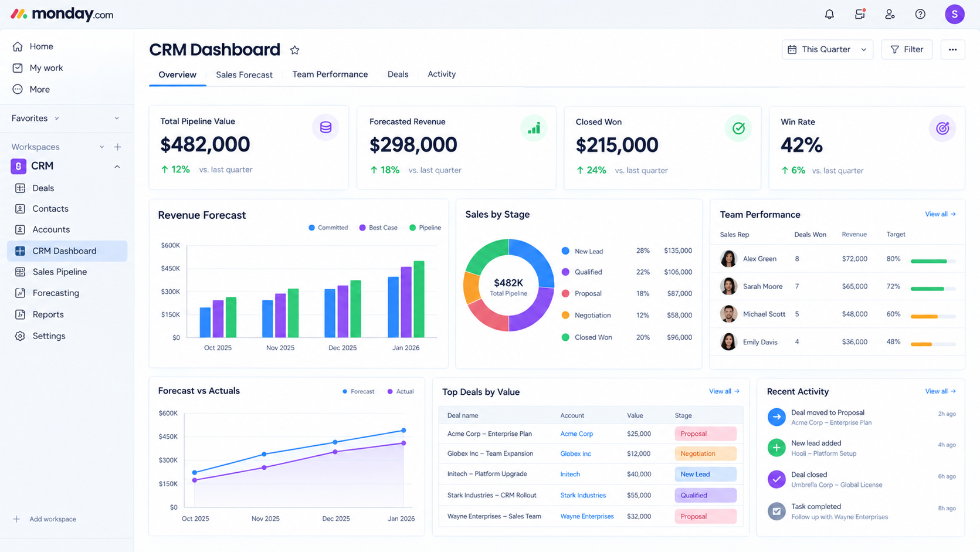The width and height of the screenshot is (980, 552).
Task: Click Alex Green's target progress bar
Action: [932, 261]
